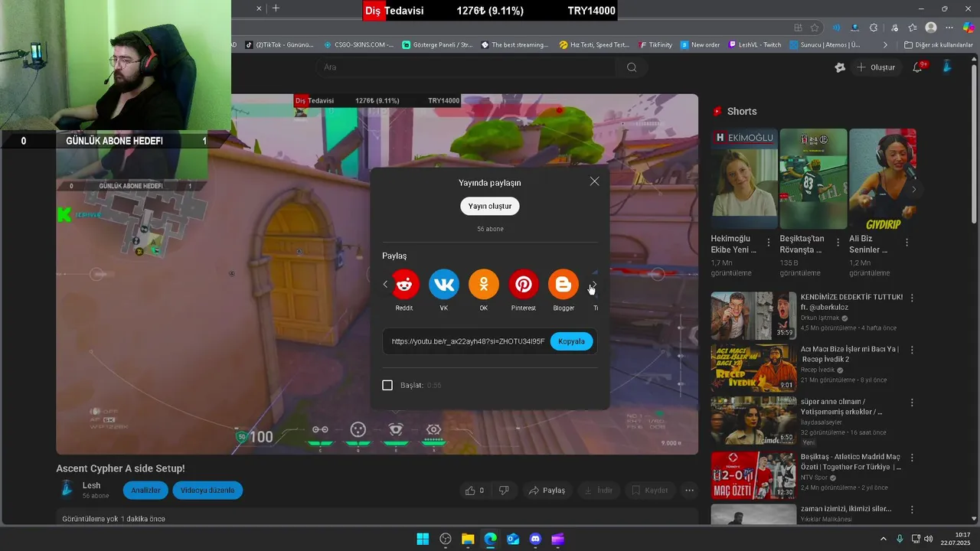980x551 pixels.
Task: Click the share URL text field
Action: click(468, 341)
